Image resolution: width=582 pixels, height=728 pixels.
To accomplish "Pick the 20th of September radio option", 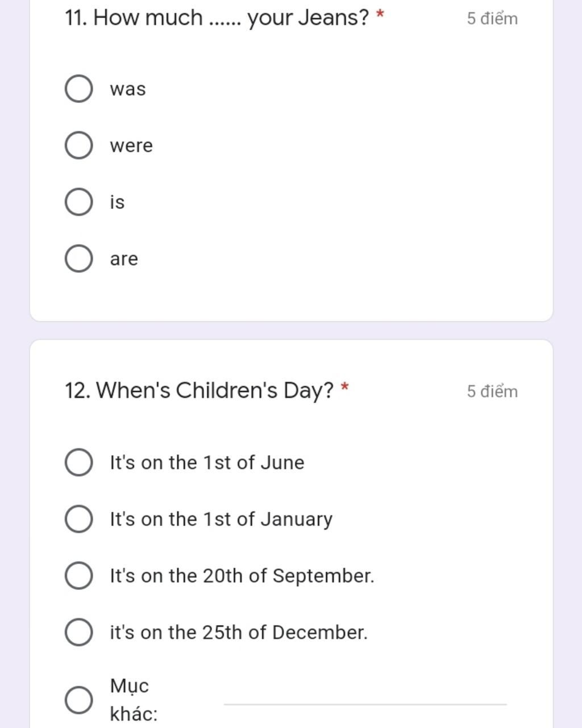I will (x=79, y=575).
